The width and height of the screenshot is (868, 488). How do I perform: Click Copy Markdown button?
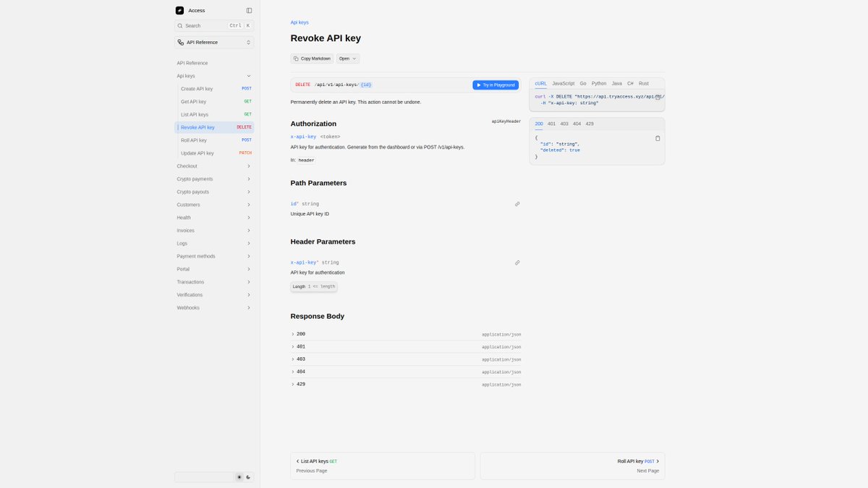(312, 59)
